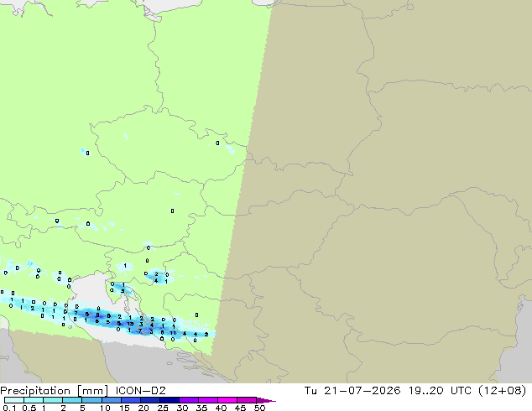Image resolution: width=532 pixels, height=411 pixels.
Task: Click the 45–50 mm legend swatch
Action: pyautogui.click(x=247, y=400)
